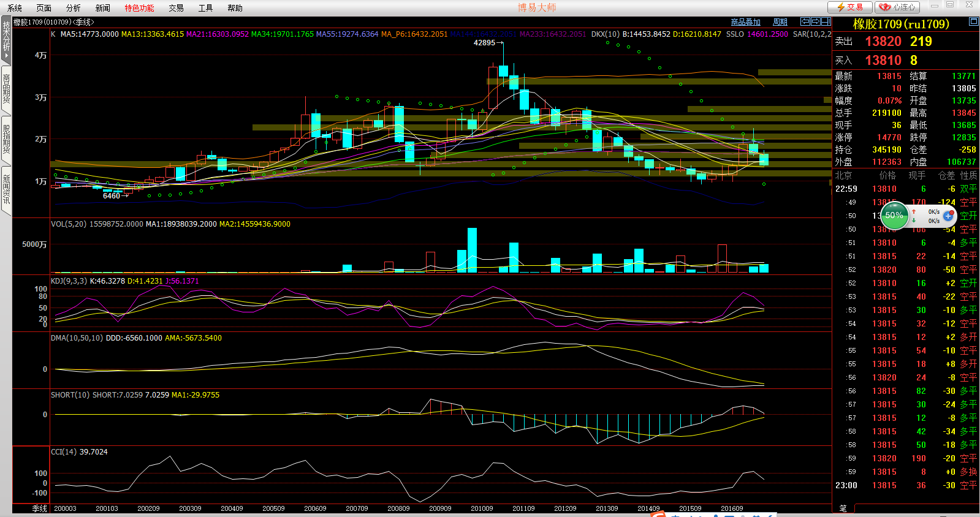The height and width of the screenshot is (517, 980).
Task: Click the tallest cyan volume bar
Action: pyautogui.click(x=472, y=250)
